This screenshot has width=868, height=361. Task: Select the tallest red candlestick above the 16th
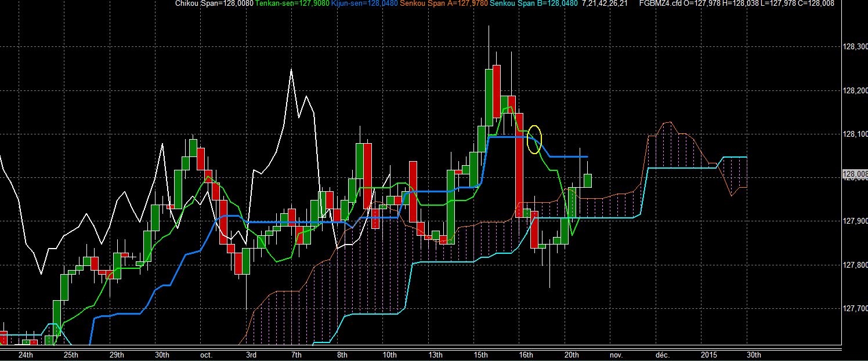520,165
